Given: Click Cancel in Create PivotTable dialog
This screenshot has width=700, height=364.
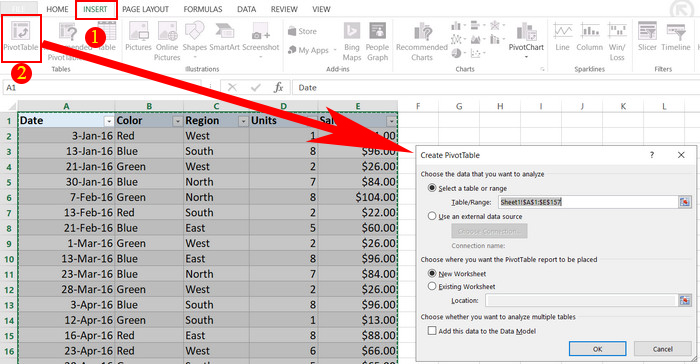Looking at the screenshot, I should click(x=662, y=349).
